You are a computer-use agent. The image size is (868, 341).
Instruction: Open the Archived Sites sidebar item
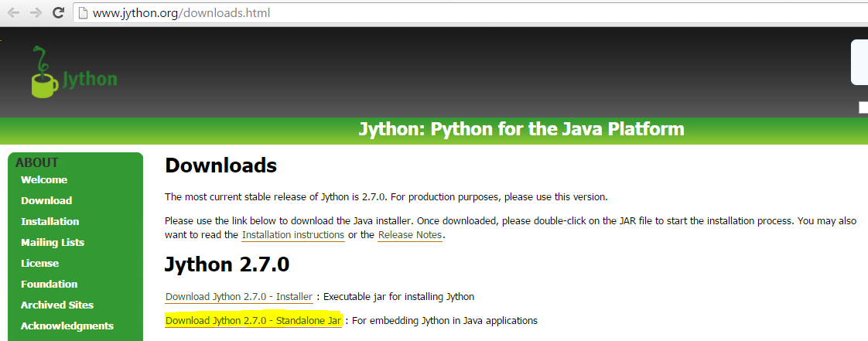click(x=57, y=305)
